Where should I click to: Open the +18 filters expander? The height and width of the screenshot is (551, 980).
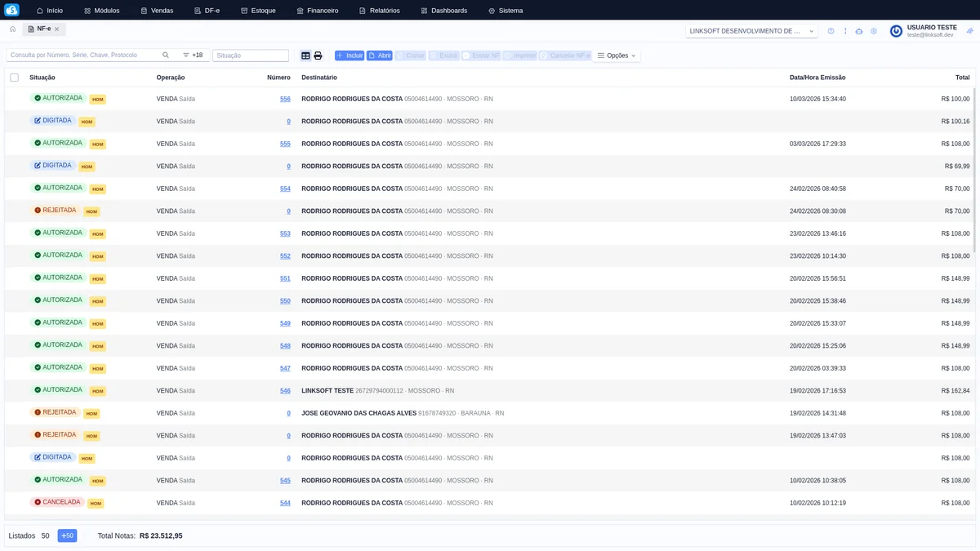pyautogui.click(x=193, y=56)
